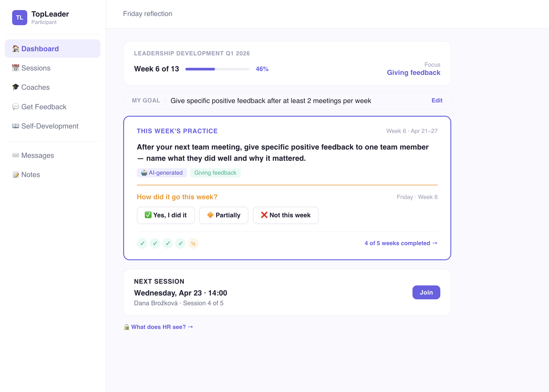Click the Coaches graduation cap icon

pos(16,87)
